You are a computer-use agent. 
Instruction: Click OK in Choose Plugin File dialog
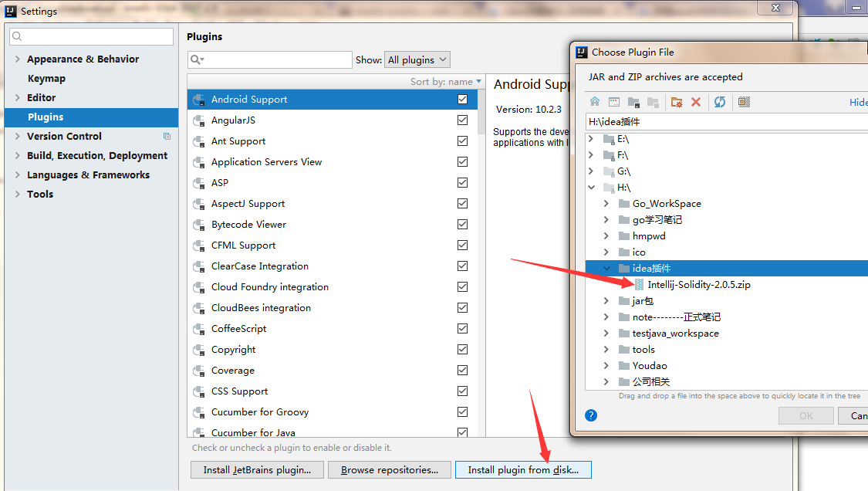(806, 415)
